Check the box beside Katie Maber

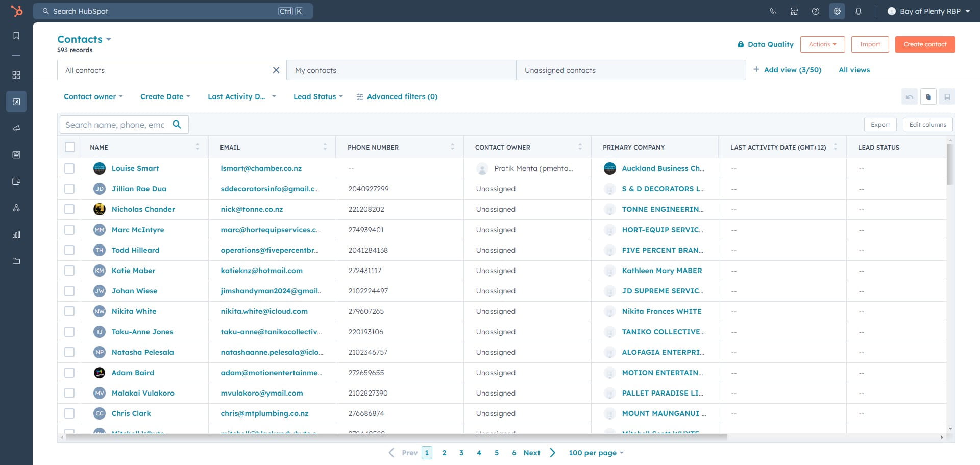tap(70, 271)
